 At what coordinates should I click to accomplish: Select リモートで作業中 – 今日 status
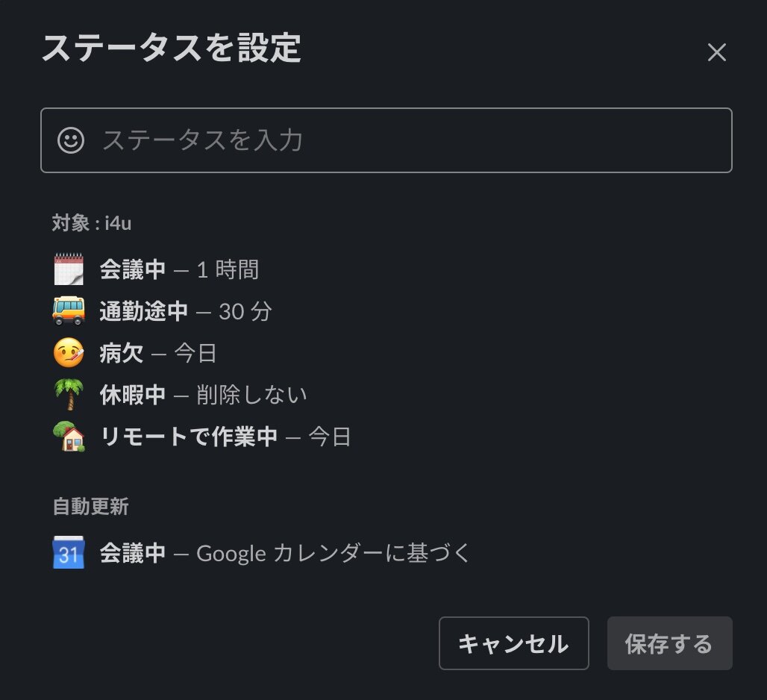coord(201,437)
